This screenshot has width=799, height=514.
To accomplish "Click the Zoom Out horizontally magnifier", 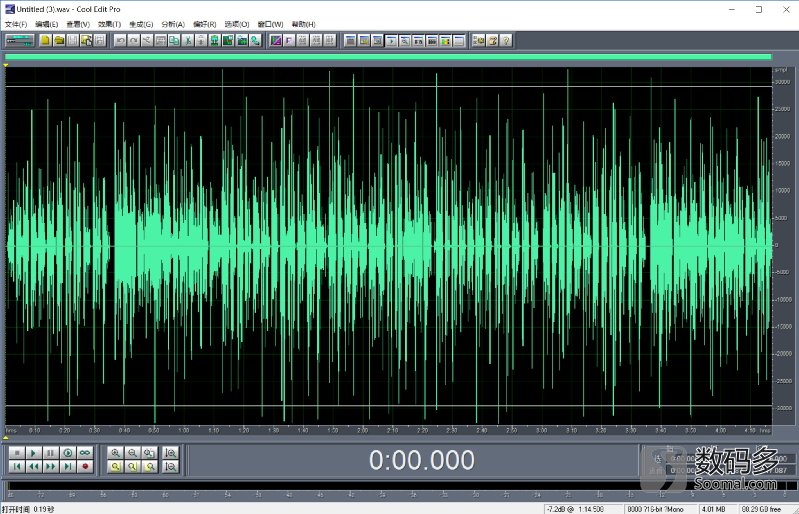I will [x=133, y=453].
